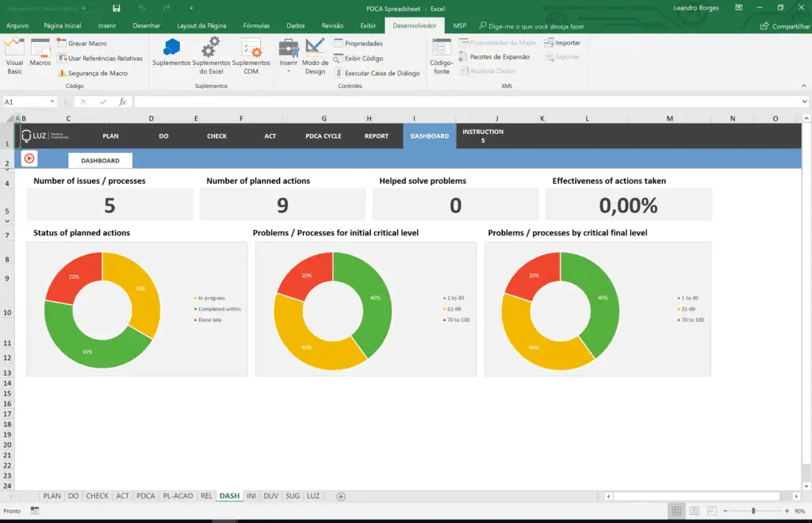
Task: Open Quick Access Toolbar customization dropdown
Action: coord(191,8)
